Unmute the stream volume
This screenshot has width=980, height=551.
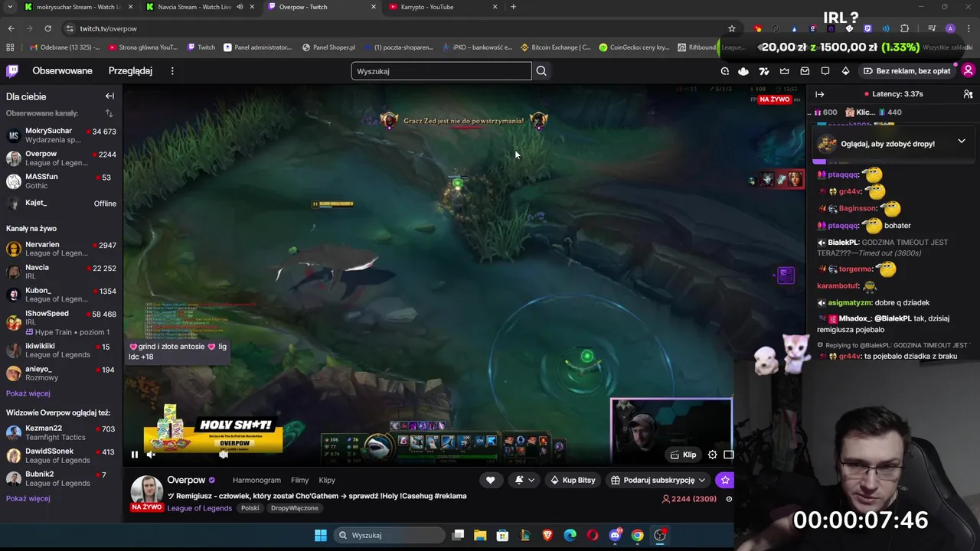pos(151,455)
